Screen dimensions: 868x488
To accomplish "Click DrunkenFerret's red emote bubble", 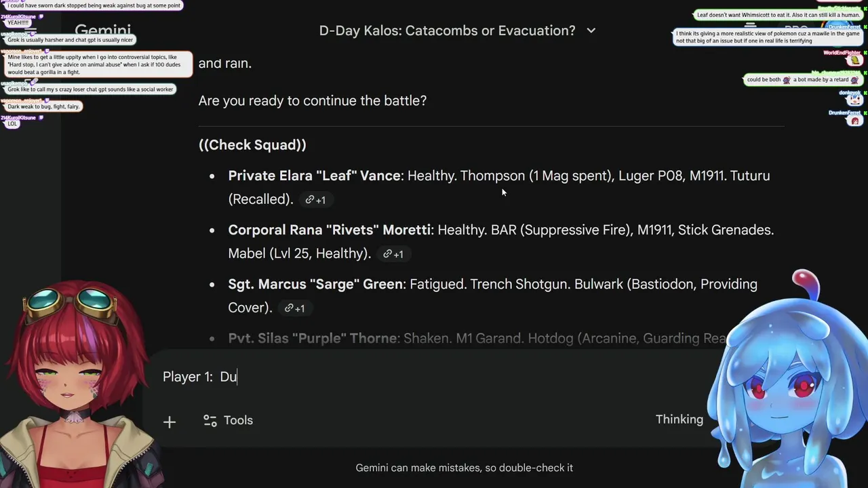I will click(x=854, y=121).
